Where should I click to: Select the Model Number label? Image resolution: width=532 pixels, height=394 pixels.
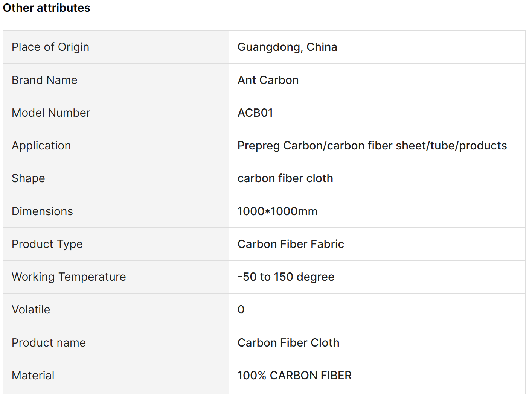(x=51, y=113)
